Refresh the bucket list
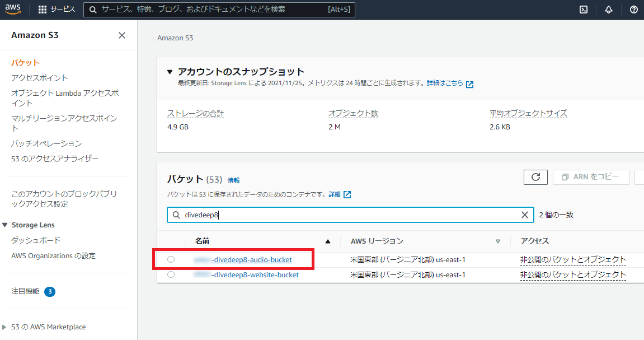 (x=535, y=177)
